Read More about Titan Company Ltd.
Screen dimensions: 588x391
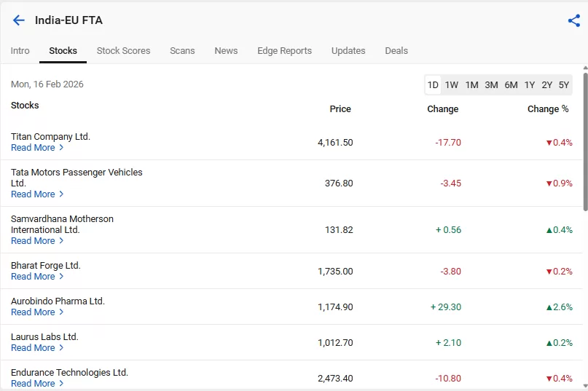point(37,148)
